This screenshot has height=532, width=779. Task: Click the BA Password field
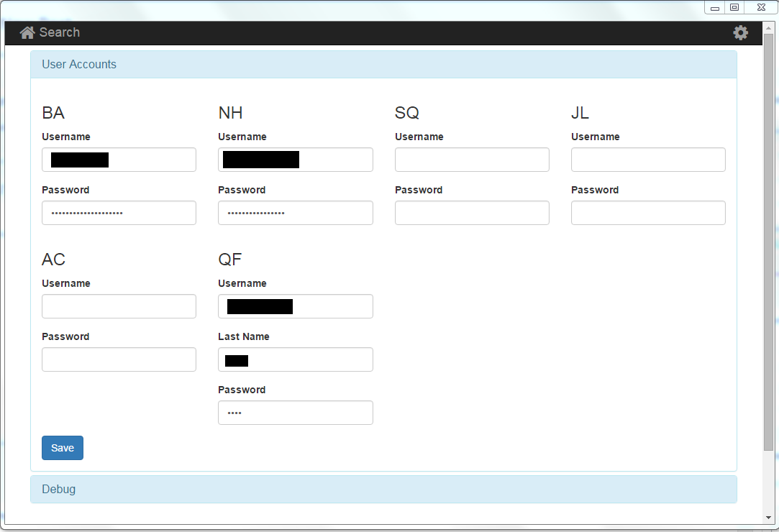[119, 213]
